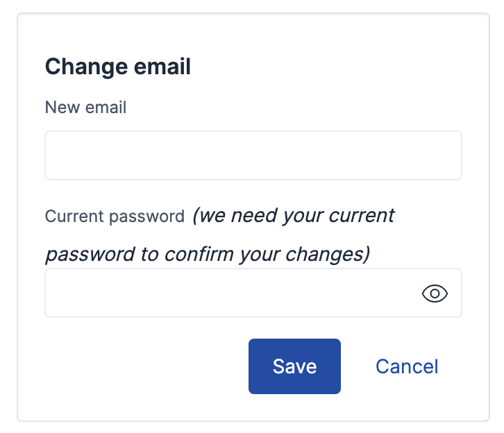
Task: Select the "New email" field label
Action: coord(85,108)
